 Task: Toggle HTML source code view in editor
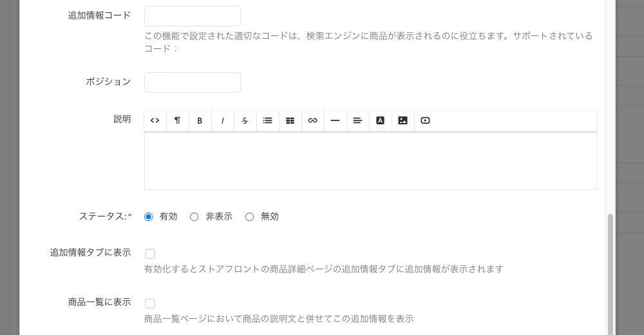pyautogui.click(x=155, y=120)
